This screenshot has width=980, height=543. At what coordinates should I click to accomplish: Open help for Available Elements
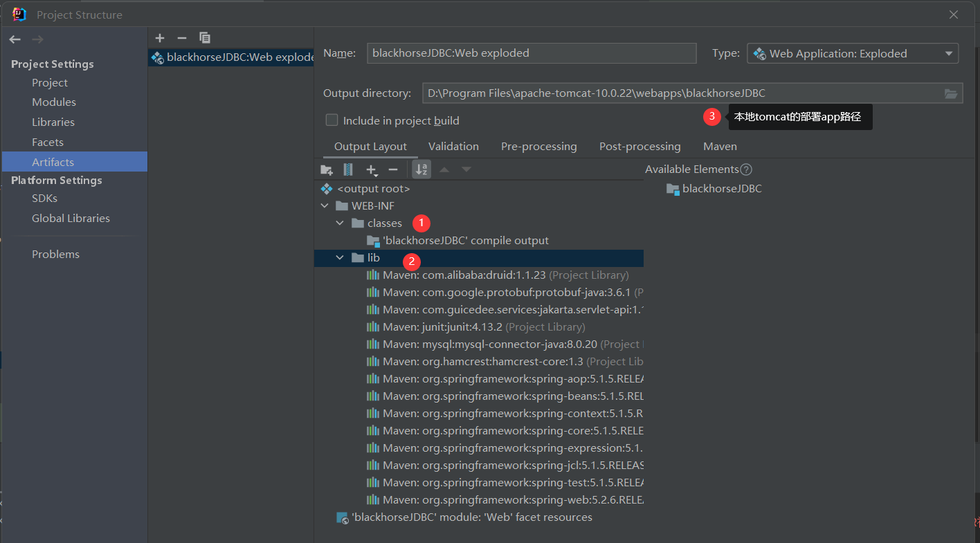[746, 169]
